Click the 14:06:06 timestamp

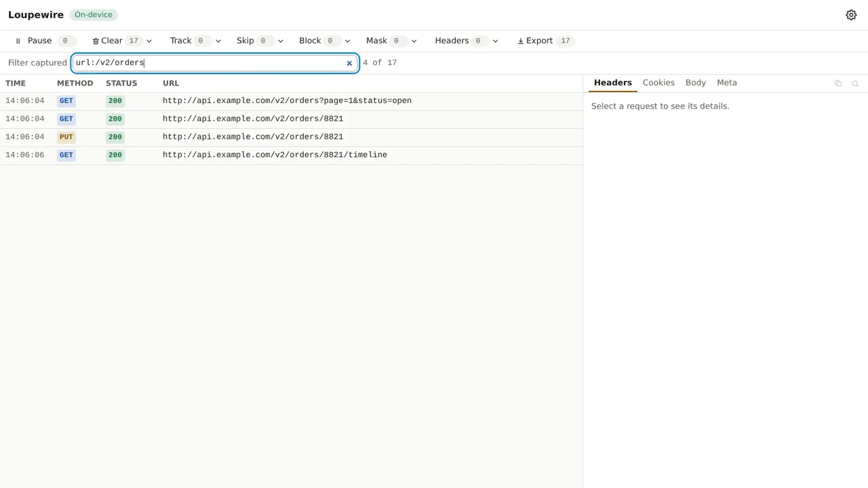(x=25, y=155)
